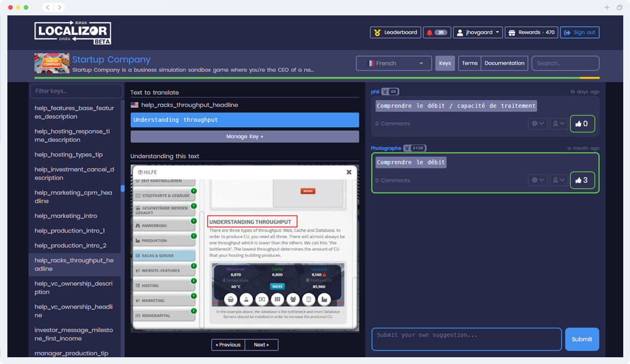Click the 'Submit your own suggestion' field

[x=466, y=339]
